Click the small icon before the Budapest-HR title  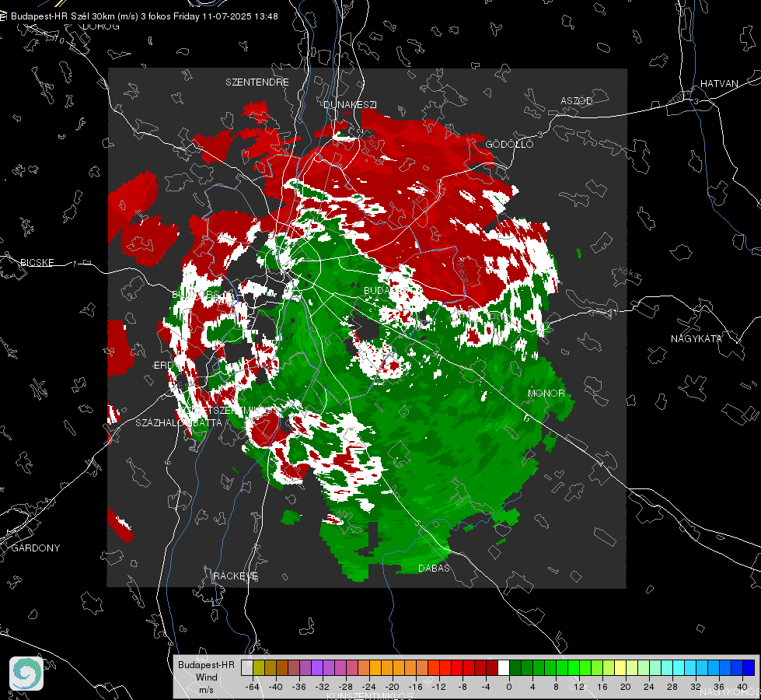3,16
